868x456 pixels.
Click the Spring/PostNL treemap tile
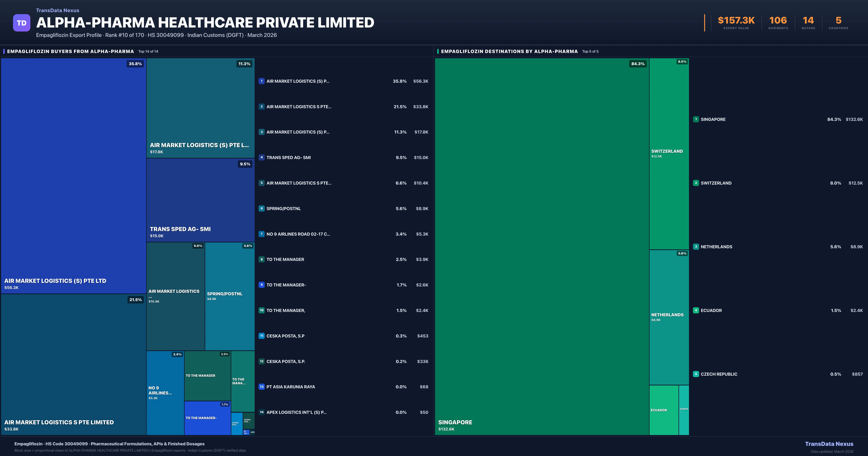tap(229, 296)
